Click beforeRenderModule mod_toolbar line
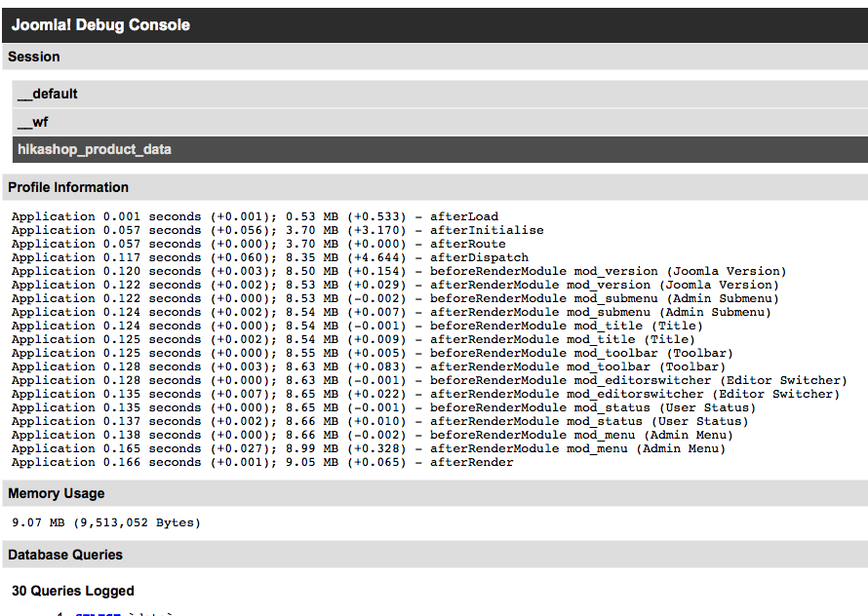 point(373,353)
